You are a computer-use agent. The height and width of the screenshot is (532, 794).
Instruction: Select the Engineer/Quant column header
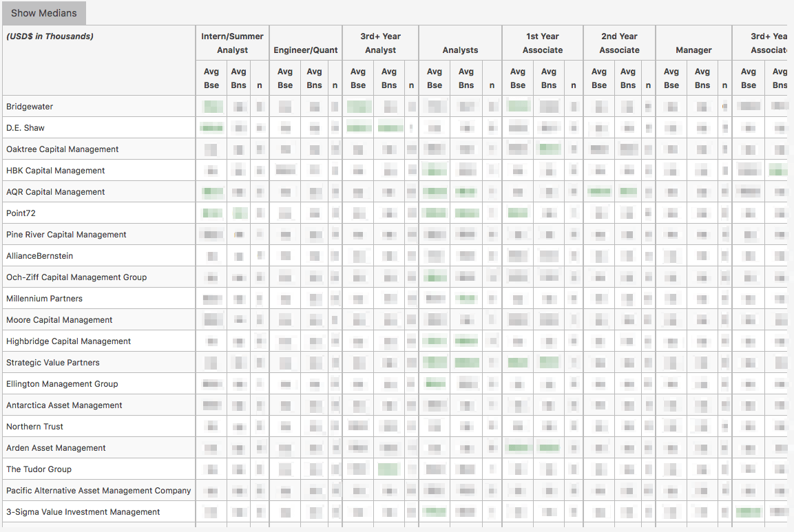[305, 50]
